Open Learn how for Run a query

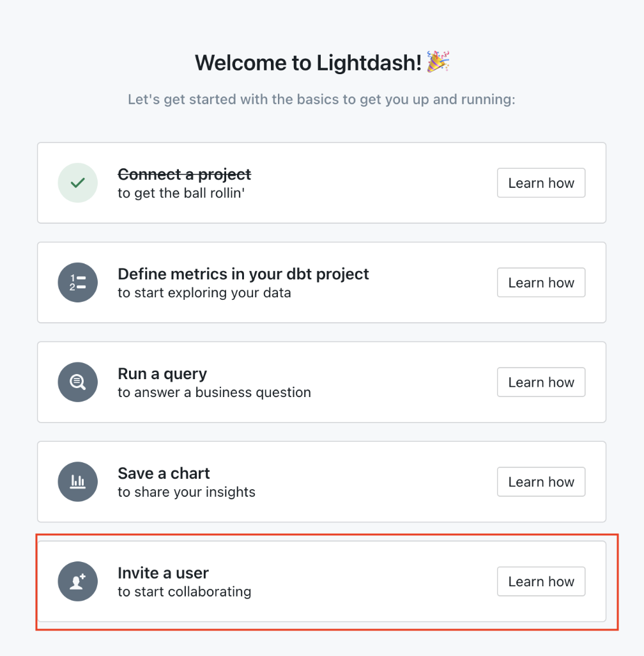tap(540, 382)
